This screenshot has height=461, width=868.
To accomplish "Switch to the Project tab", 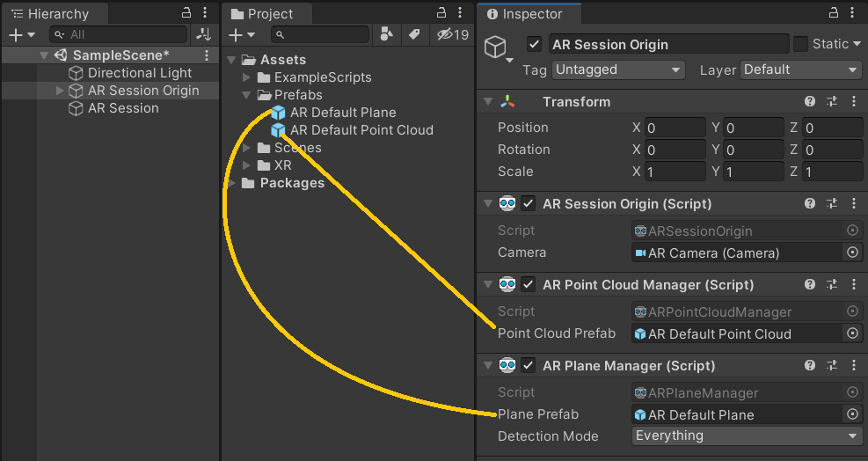I will (266, 14).
